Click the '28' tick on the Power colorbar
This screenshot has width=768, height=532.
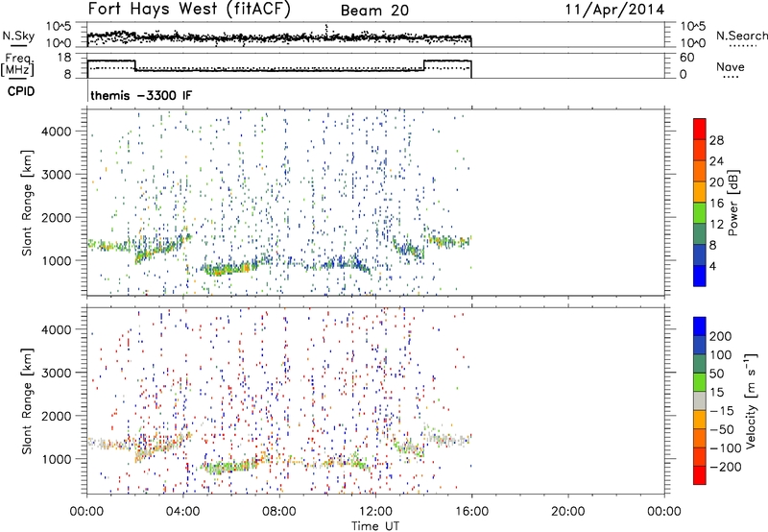pos(716,140)
